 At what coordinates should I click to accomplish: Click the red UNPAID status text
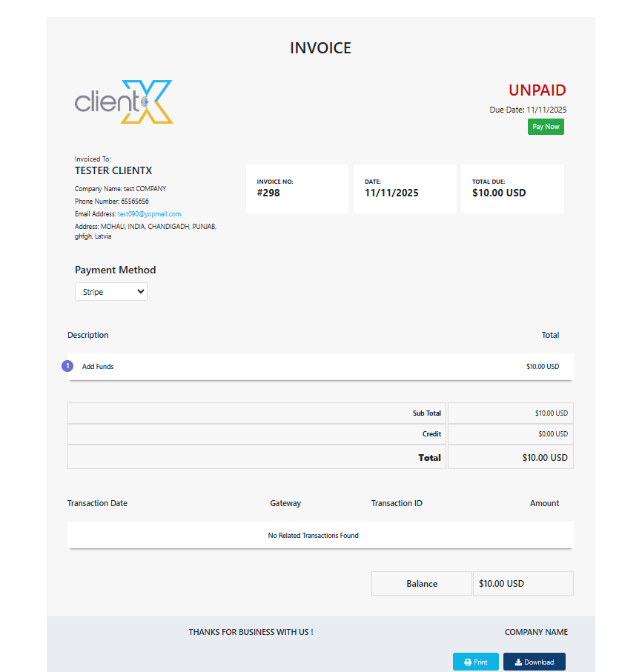[537, 90]
